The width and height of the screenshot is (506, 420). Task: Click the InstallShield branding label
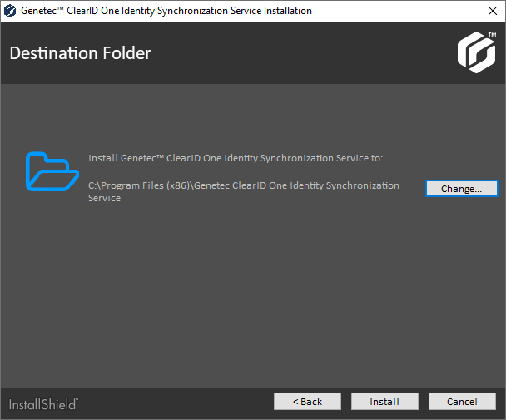coord(43,404)
